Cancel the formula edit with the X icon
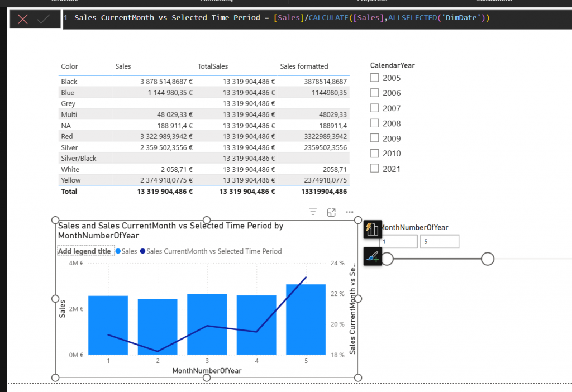This screenshot has height=392, width=572. tap(23, 19)
